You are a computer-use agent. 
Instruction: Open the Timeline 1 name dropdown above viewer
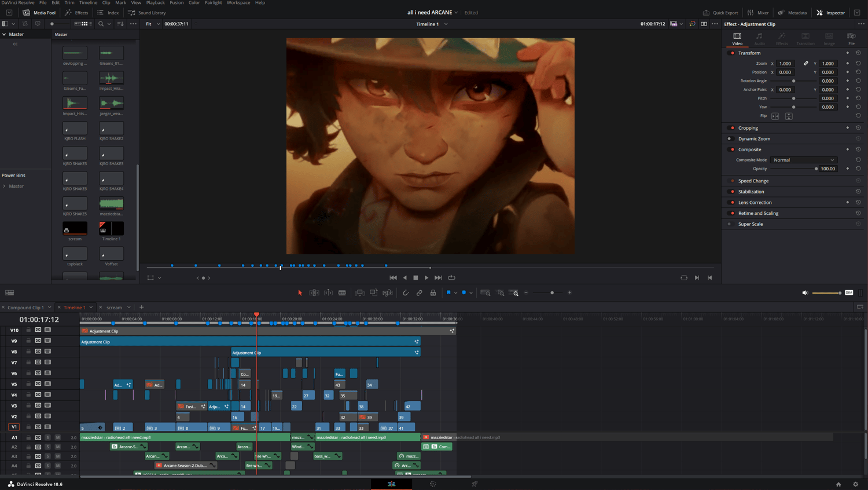click(446, 24)
